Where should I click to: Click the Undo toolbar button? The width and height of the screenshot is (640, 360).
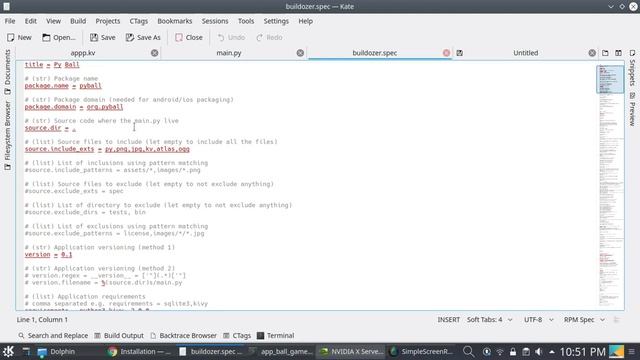coord(231,37)
